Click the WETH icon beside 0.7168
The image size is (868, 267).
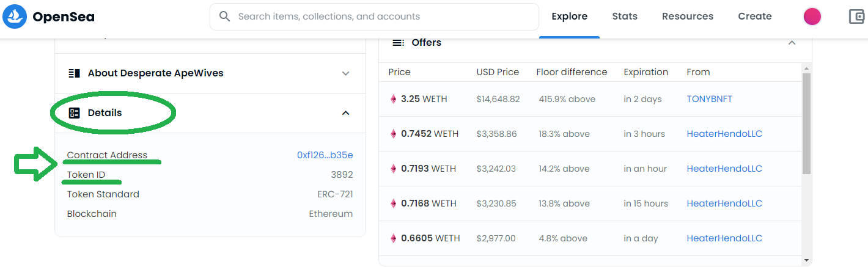(x=394, y=203)
